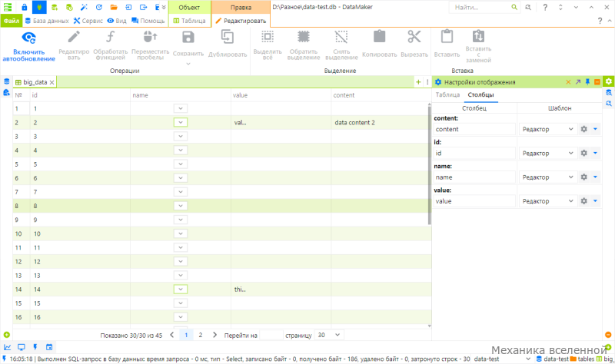Image resolution: width=615 pixels, height=364 pixels.
Task: Switch to the Таблица settings tab
Action: (447, 94)
